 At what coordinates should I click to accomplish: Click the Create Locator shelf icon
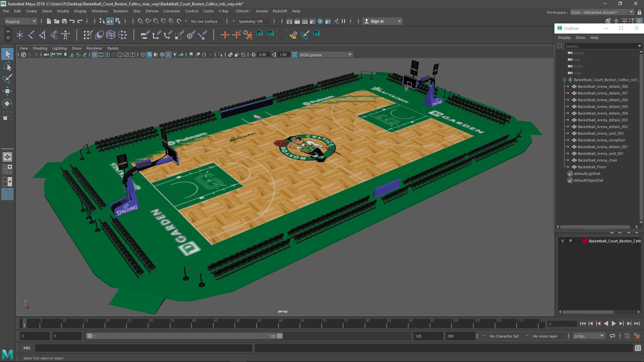click(x=20, y=35)
